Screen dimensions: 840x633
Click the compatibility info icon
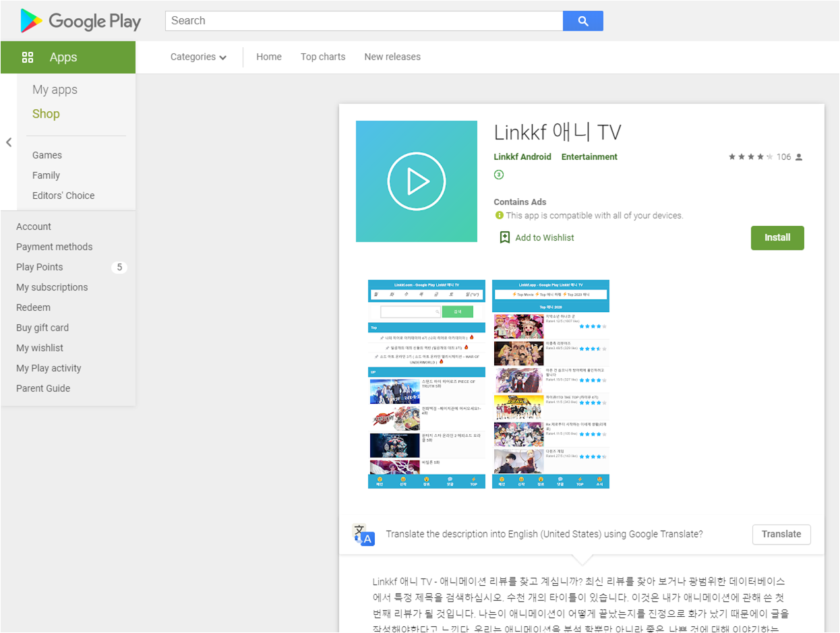coord(500,216)
